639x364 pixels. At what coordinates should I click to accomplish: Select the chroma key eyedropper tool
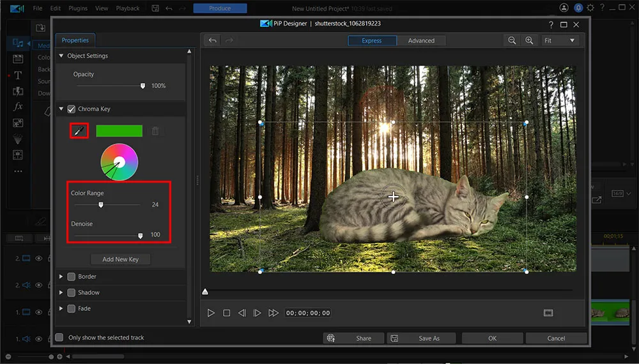tap(79, 131)
